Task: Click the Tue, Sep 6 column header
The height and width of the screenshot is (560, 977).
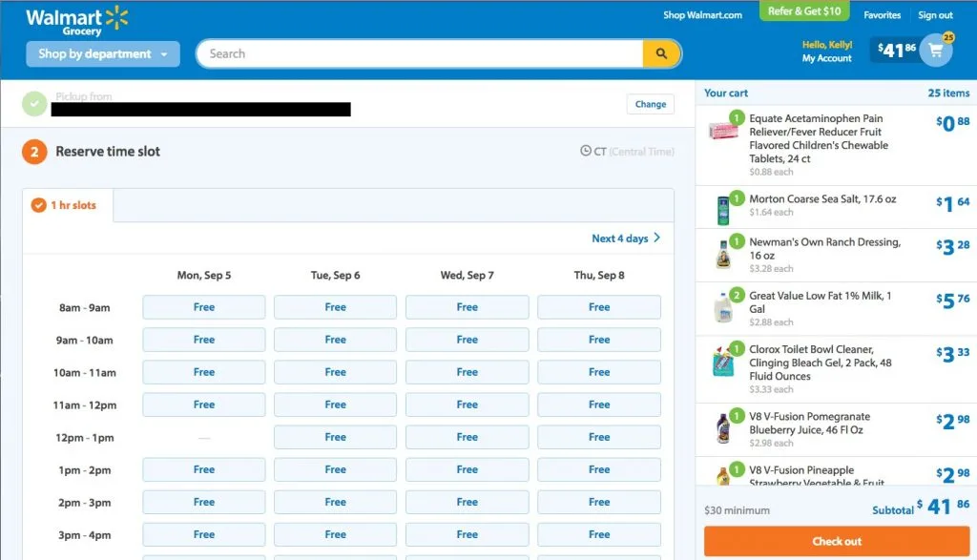Action: (335, 275)
